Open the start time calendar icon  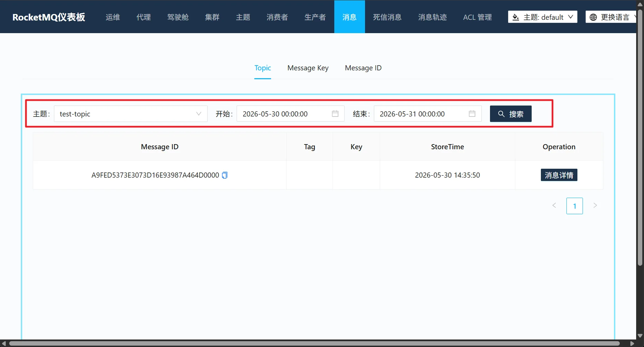[x=335, y=114]
